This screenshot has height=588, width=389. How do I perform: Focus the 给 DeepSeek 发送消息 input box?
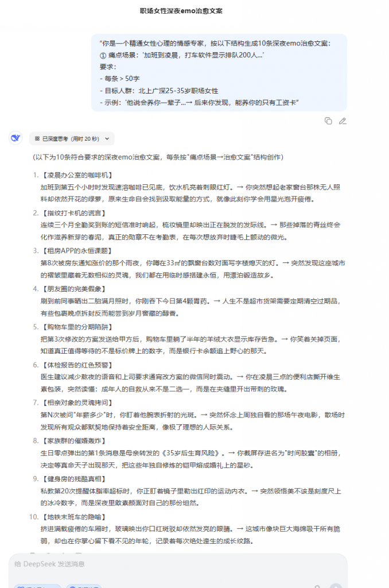pos(178,564)
